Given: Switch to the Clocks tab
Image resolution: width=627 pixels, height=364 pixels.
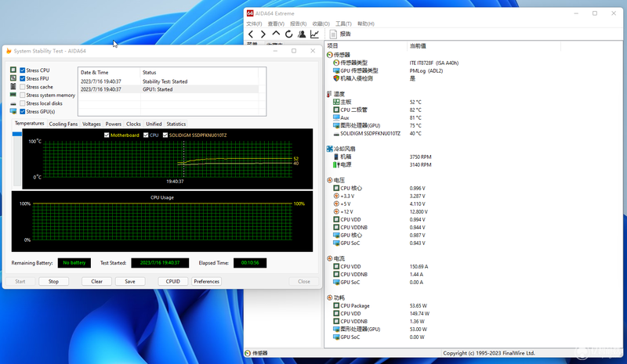Looking at the screenshot, I should pos(133,124).
